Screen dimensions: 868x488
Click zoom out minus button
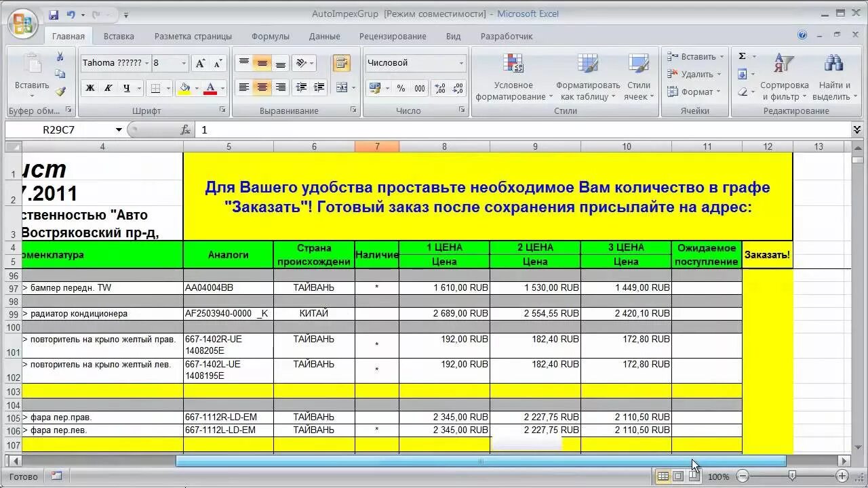[743, 476]
